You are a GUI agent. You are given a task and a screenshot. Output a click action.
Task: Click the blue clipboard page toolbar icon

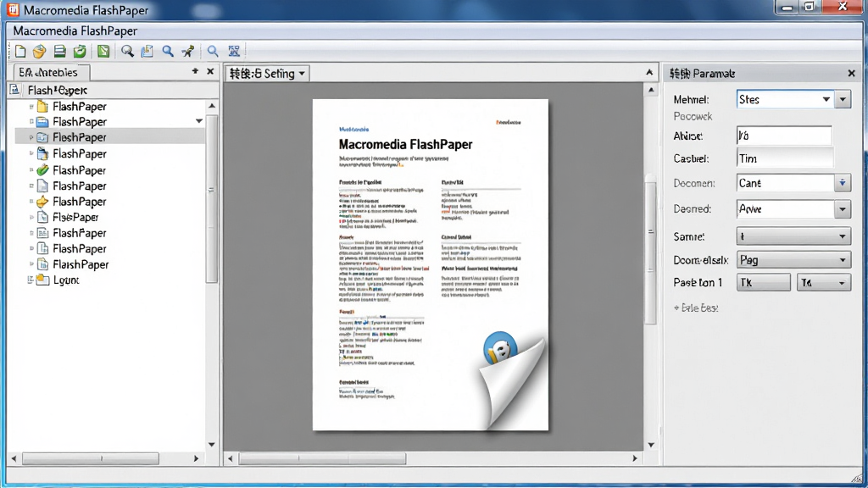tap(147, 52)
